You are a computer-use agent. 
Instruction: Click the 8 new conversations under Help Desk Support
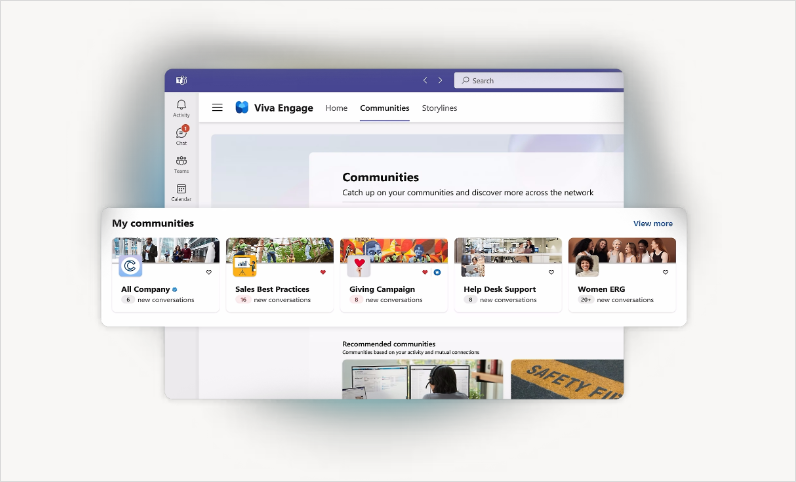coord(500,300)
